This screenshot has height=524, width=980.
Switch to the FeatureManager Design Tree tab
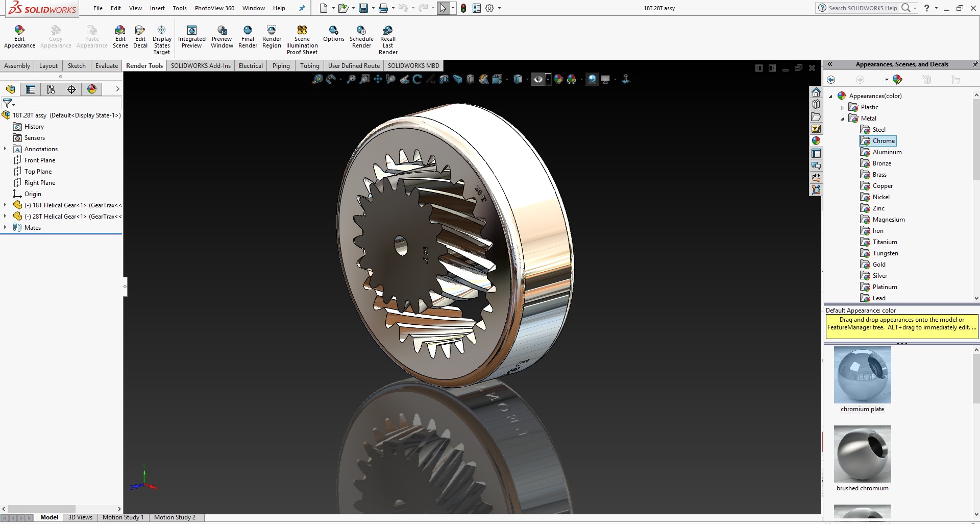point(10,89)
